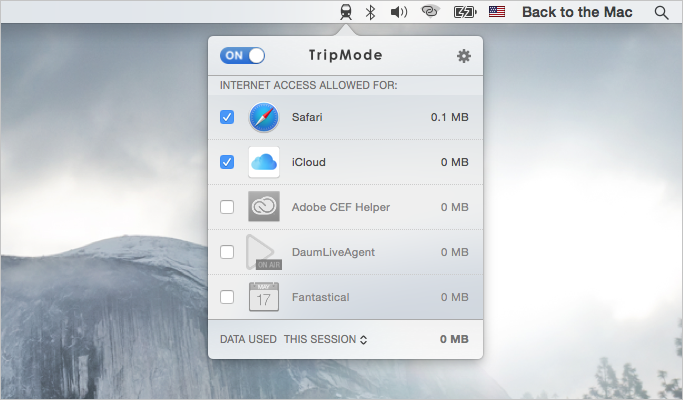The height and width of the screenshot is (400, 683).
Task: Open Spotlight search magnifier
Action: [x=661, y=12]
